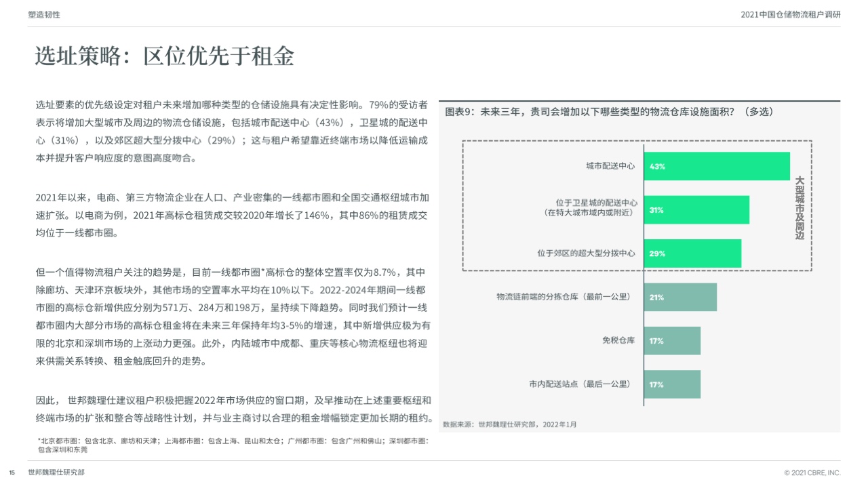Click the 城市配送中心 axis label
The width and height of the screenshot is (868, 488).
point(610,166)
